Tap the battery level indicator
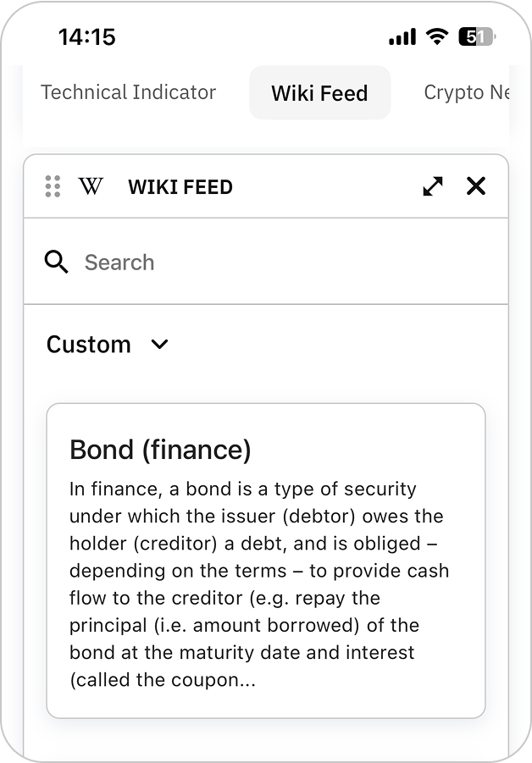 (x=477, y=36)
